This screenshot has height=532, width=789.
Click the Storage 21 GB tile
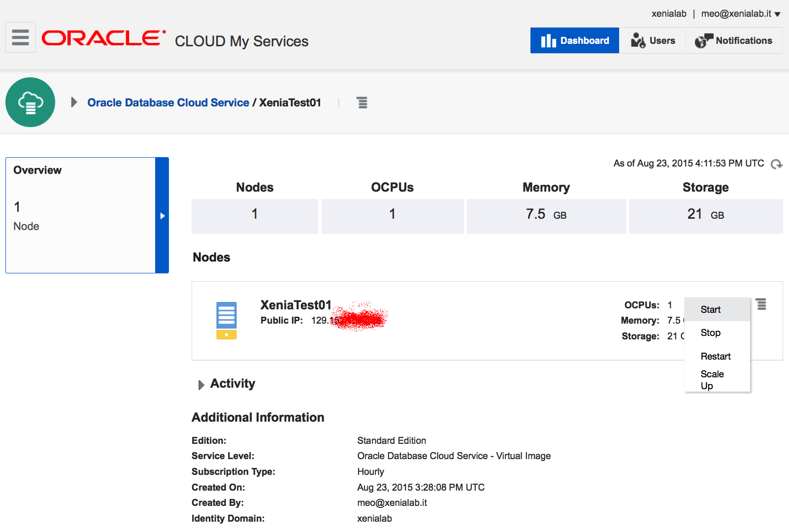coord(706,216)
